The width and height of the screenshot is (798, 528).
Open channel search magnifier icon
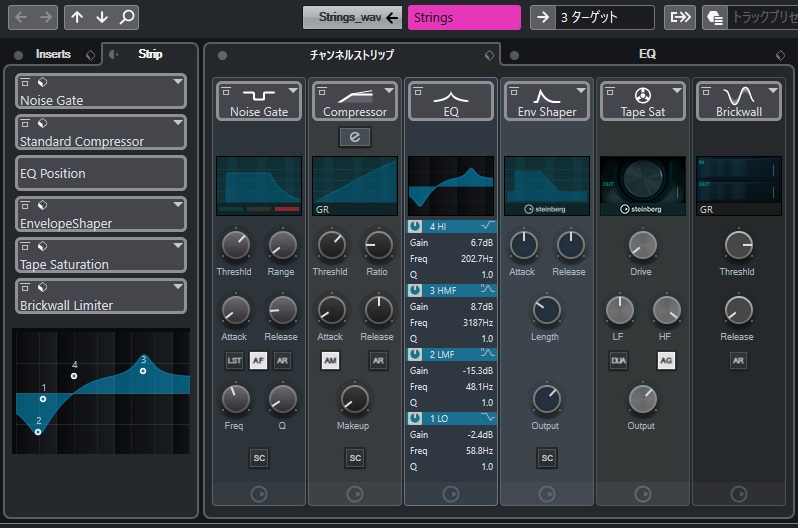click(x=127, y=17)
